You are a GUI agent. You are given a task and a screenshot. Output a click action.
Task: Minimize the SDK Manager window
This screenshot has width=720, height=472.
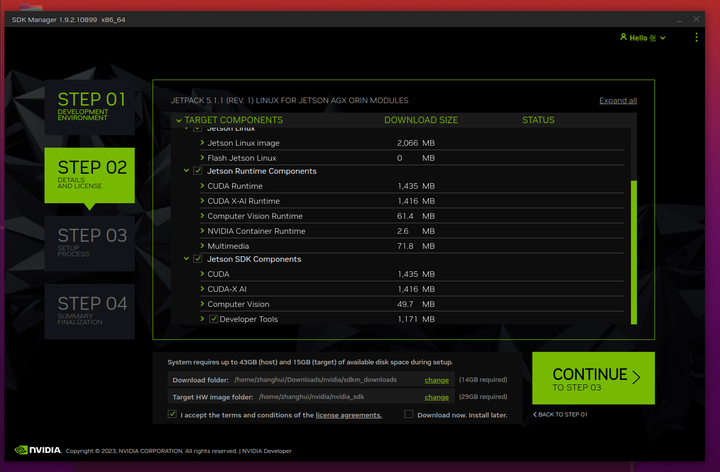[679, 20]
